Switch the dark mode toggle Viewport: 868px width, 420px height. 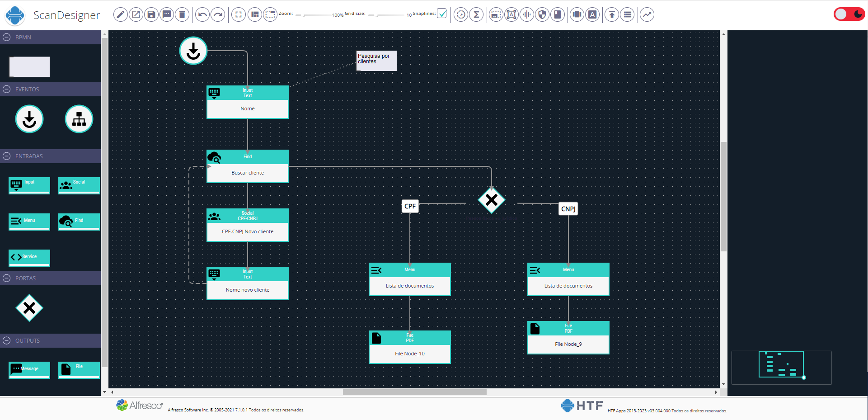click(849, 14)
